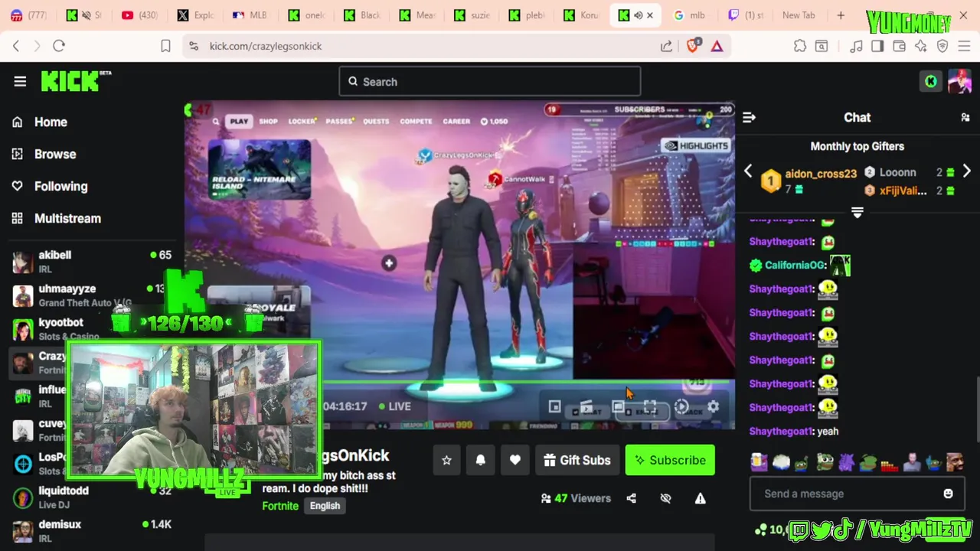
Task: Click Looonn in top gifters
Action: (x=897, y=172)
